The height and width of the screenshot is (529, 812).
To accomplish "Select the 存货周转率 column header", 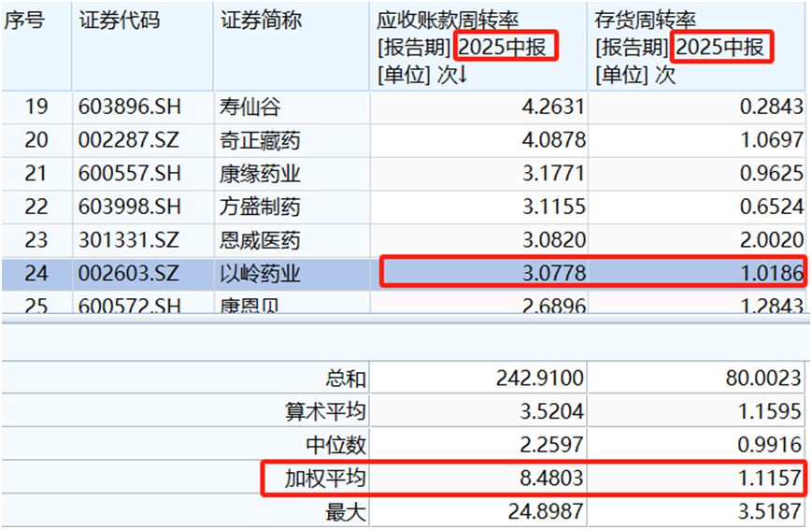I will [x=696, y=47].
